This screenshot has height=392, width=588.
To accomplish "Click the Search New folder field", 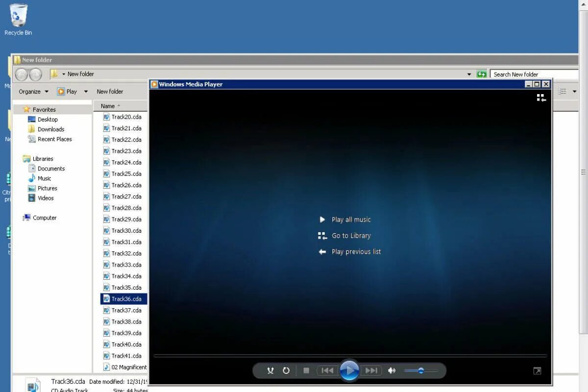I will tap(534, 74).
